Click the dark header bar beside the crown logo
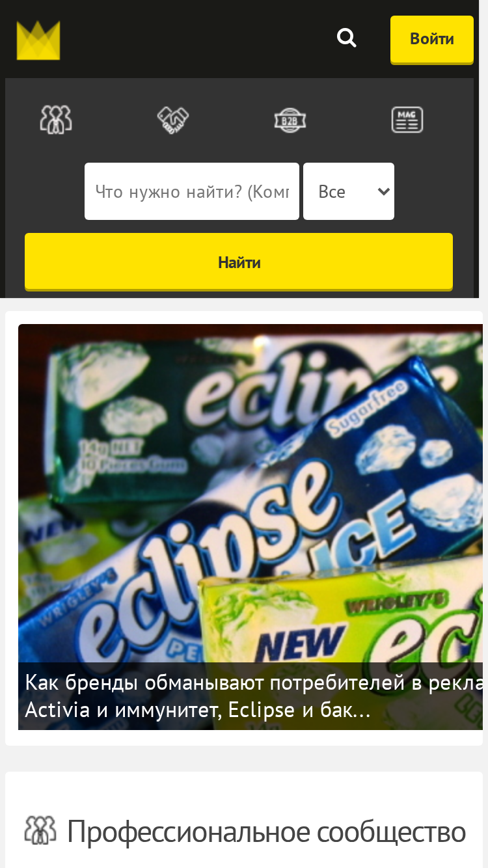 point(195,39)
